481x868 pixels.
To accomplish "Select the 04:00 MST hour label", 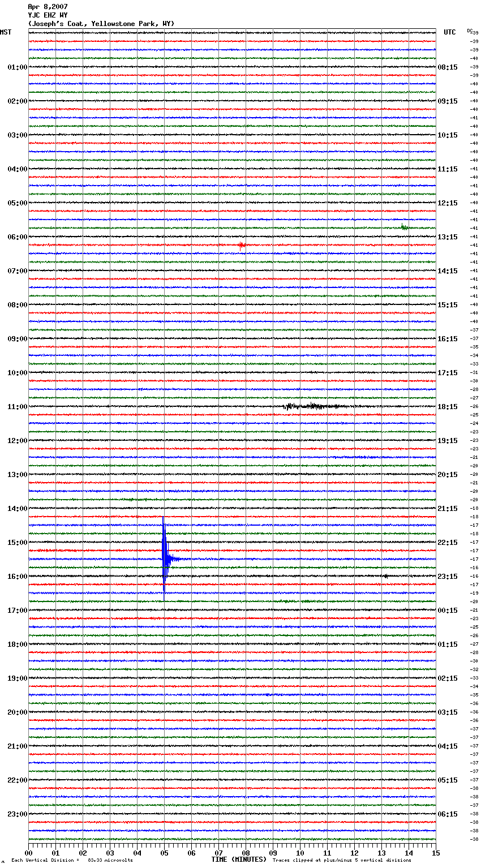I will tap(18, 169).
